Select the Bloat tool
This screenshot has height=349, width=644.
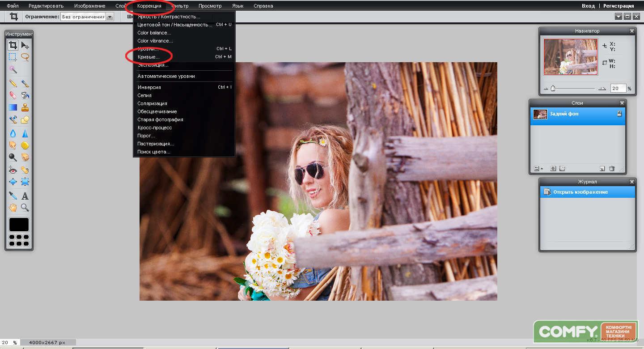click(x=13, y=182)
